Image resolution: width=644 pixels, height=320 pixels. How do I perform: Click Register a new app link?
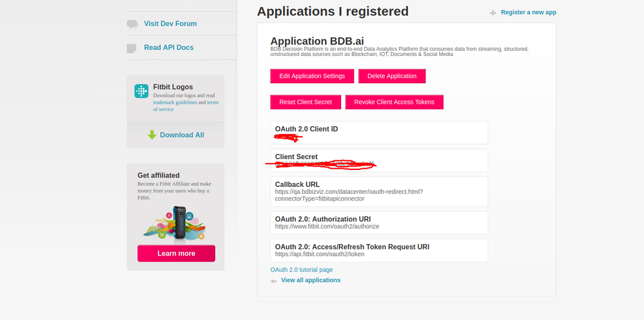528,12
